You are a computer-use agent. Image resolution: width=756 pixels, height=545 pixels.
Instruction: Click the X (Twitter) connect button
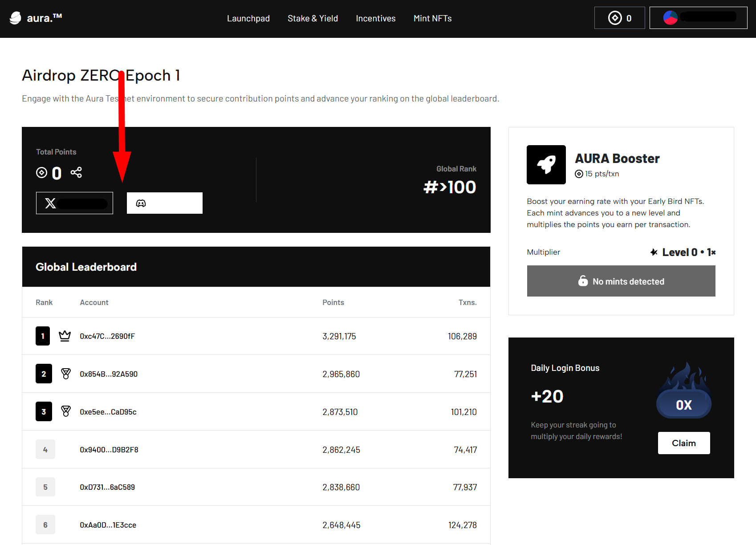pos(74,203)
